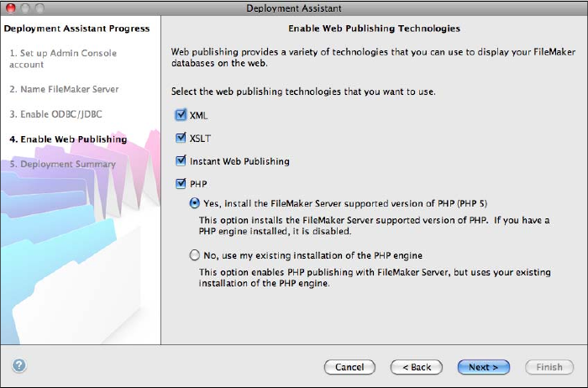Screen dimensions: 588x388
Task: Click the Deployment Assistant window title
Action: (x=294, y=8)
